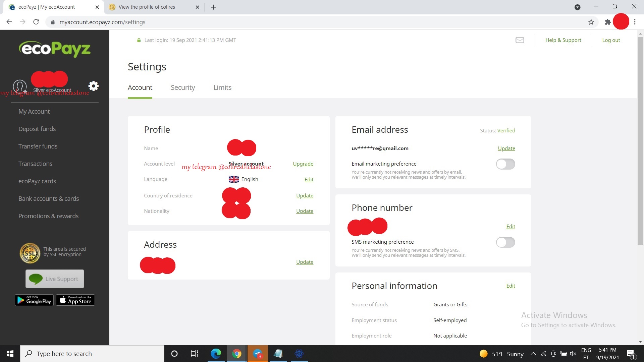This screenshot has width=644, height=362.
Task: Switch to the 'View the profile of colires' browser tab
Action: point(154,7)
